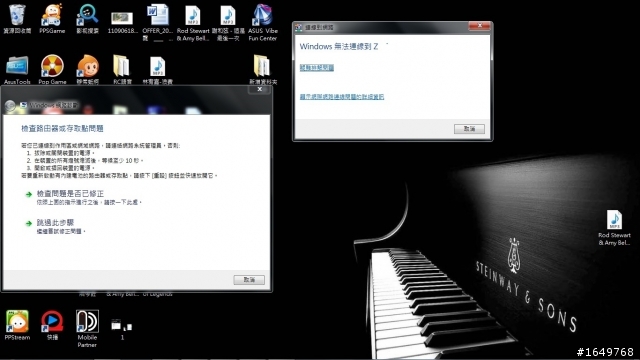
Task: Close the Connect to a Network dialog
Action: point(480,26)
